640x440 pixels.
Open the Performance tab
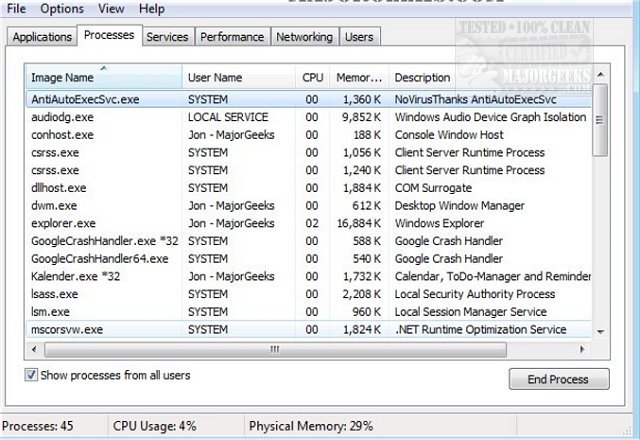point(232,37)
